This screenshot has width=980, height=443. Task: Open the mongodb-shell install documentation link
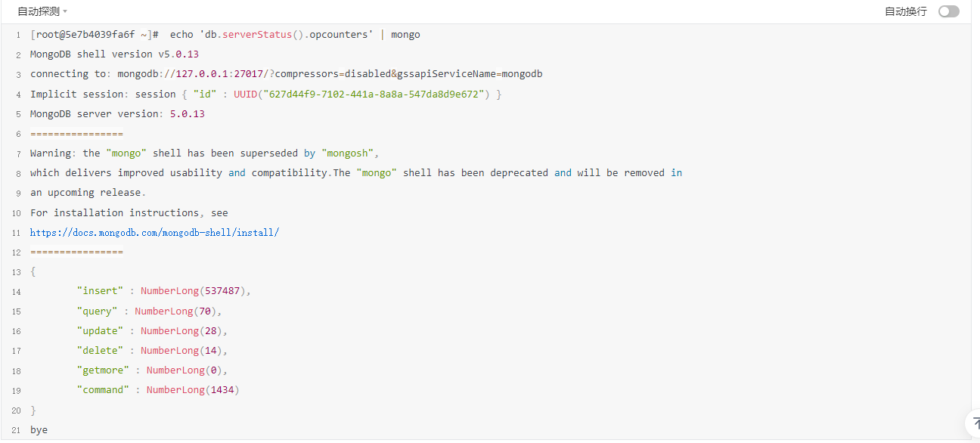(154, 232)
